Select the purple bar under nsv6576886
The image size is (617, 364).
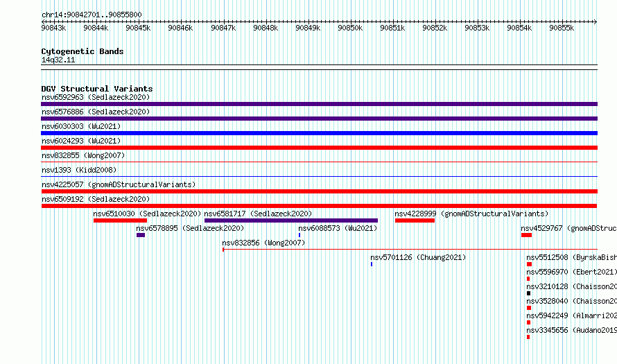pyautogui.click(x=319, y=119)
